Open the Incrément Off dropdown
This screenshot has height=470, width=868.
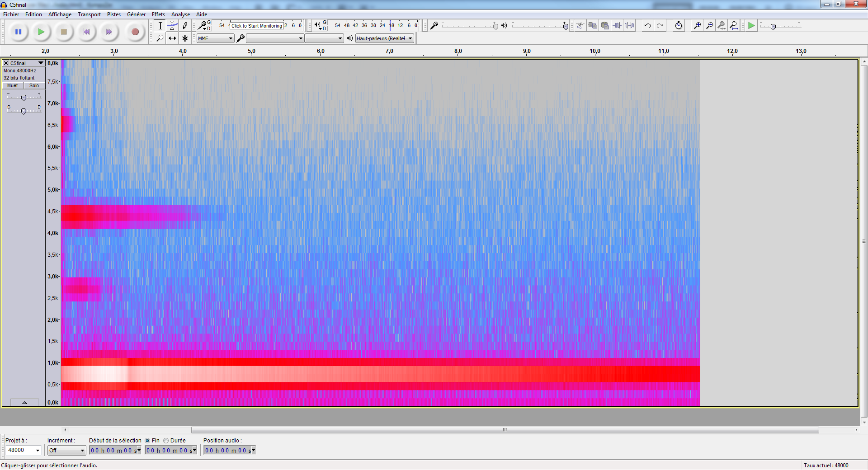(66, 450)
